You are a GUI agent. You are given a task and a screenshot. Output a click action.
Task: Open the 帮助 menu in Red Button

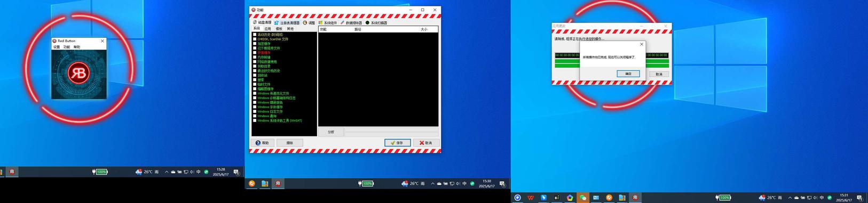77,47
